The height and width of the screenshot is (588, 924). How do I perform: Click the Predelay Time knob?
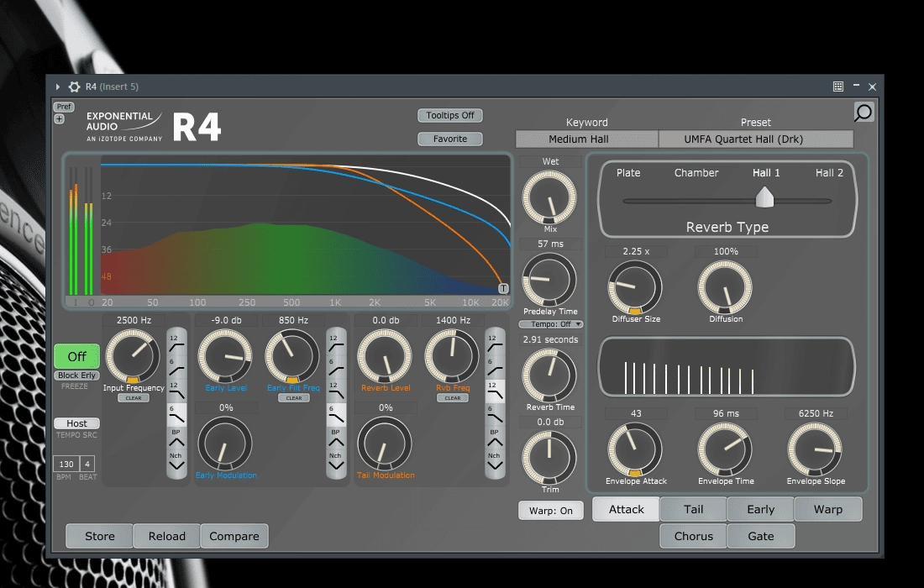click(x=549, y=280)
